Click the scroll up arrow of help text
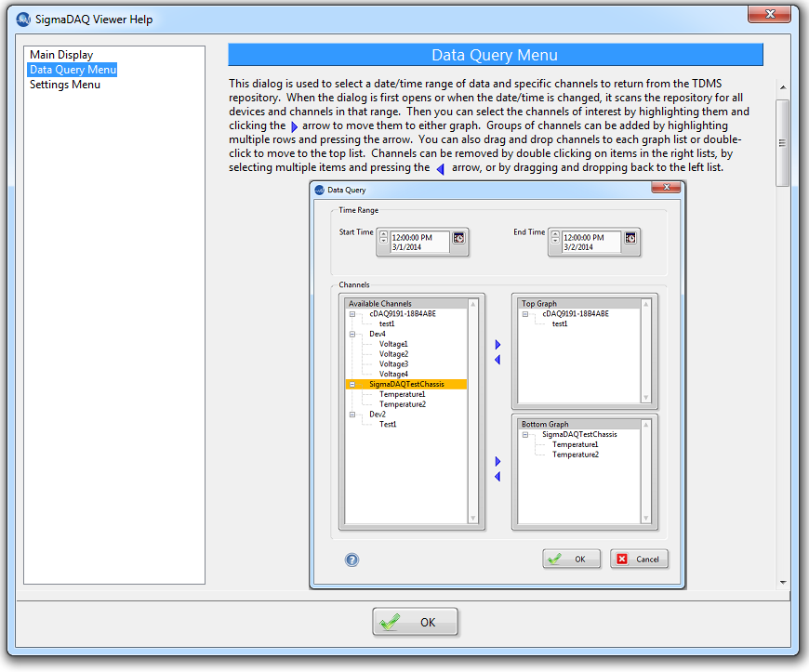 [x=783, y=87]
